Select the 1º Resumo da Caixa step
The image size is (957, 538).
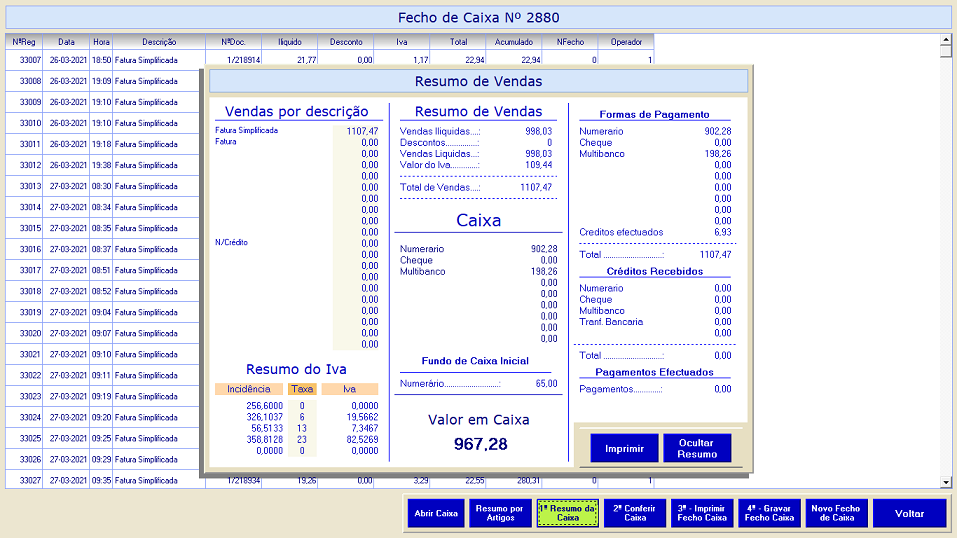[567, 513]
